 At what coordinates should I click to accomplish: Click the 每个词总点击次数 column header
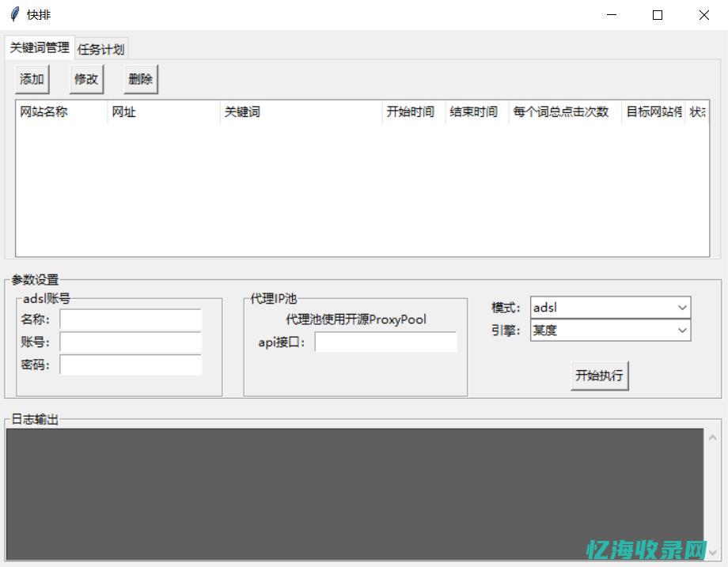point(563,112)
